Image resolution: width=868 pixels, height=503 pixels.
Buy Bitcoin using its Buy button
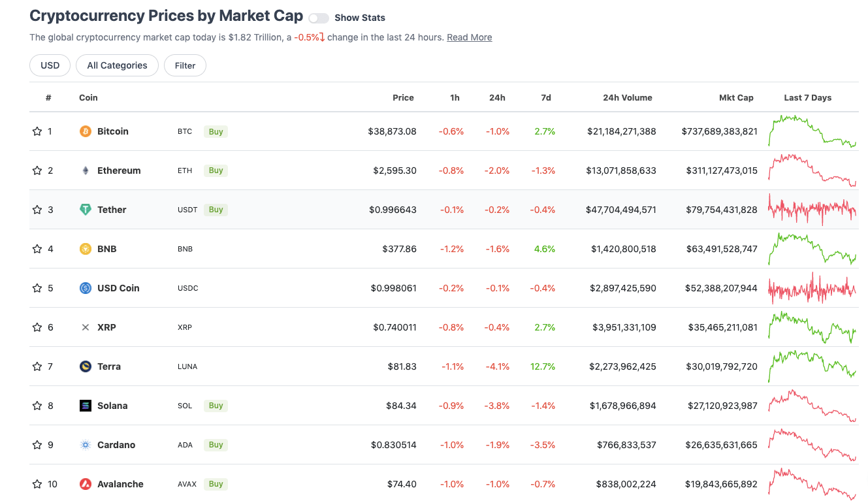216,131
